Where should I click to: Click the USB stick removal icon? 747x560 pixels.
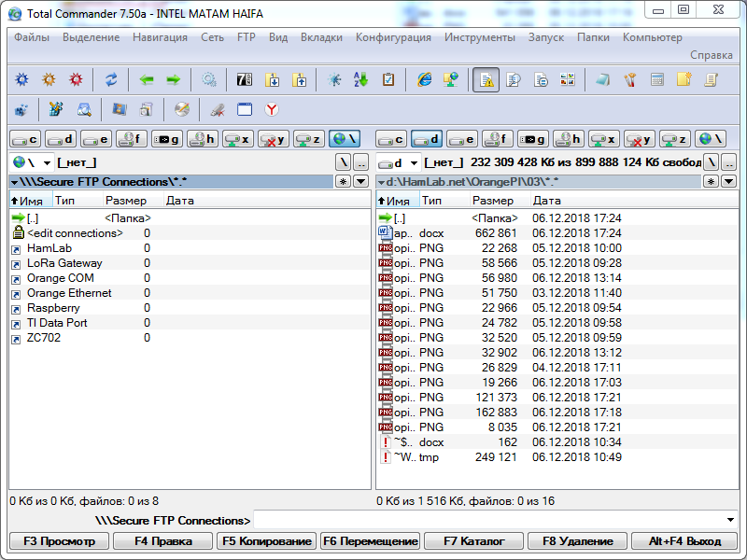pos(218,110)
